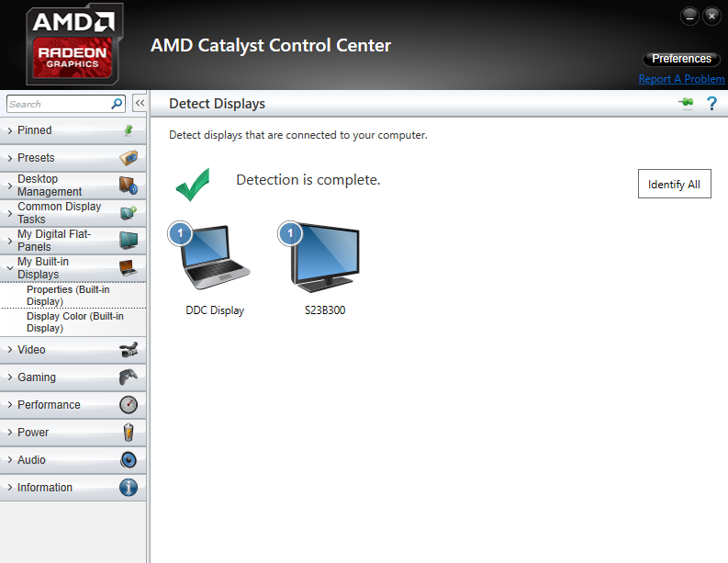The width and height of the screenshot is (728, 563).
Task: Click the Common Display Tasks icon
Action: [129, 213]
